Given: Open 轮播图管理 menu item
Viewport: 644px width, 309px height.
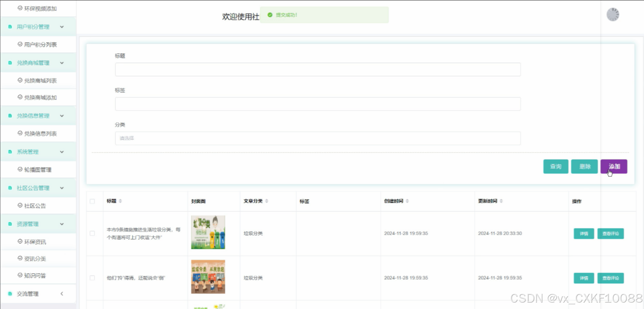Looking at the screenshot, I should [x=38, y=170].
